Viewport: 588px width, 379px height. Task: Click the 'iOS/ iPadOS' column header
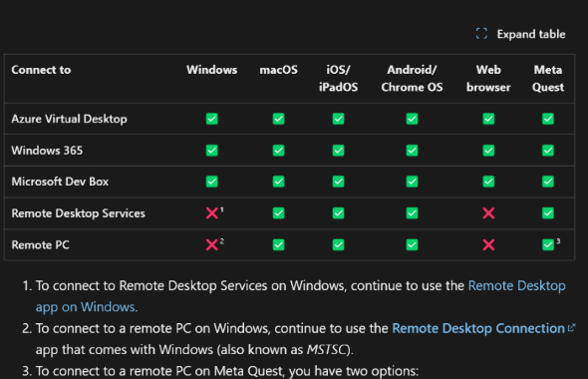338,79
